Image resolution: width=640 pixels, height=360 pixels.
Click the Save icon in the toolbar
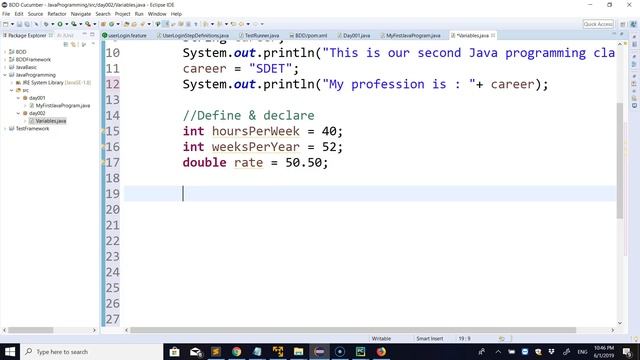click(x=19, y=24)
